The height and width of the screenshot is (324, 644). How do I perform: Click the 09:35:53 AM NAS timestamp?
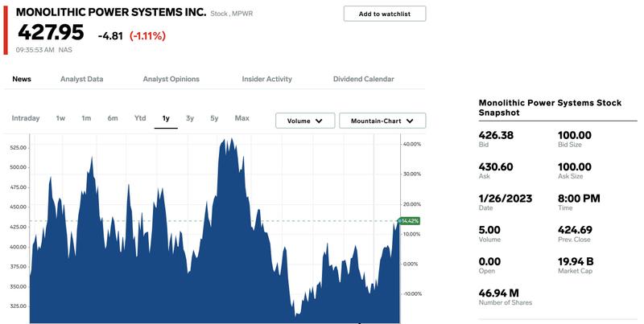pos(44,50)
